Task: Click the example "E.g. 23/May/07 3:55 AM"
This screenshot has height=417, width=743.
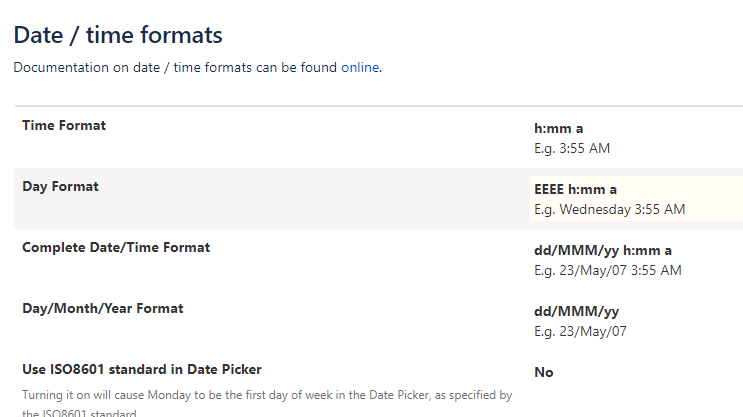Action: (607, 270)
